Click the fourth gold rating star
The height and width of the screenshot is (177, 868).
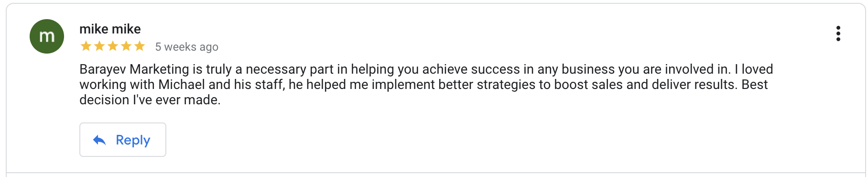tap(126, 46)
